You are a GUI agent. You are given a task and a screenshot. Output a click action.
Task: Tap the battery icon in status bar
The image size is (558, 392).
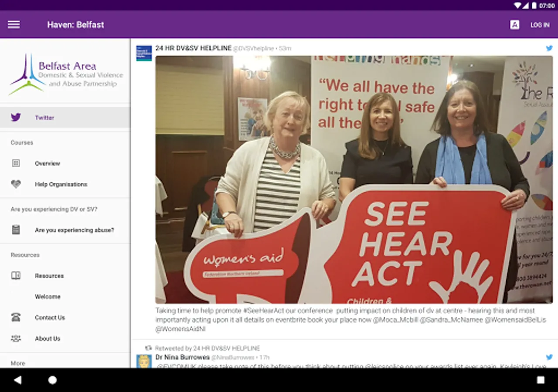[x=534, y=5]
